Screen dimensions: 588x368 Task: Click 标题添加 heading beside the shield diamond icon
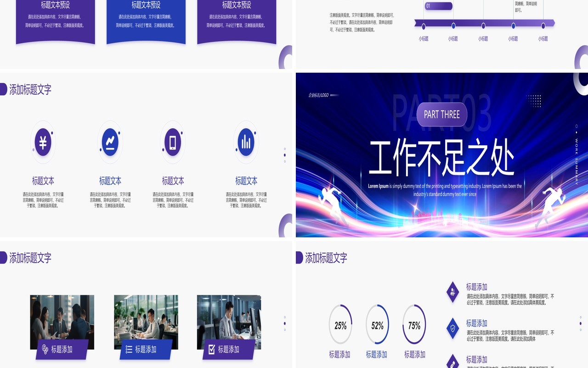(477, 323)
